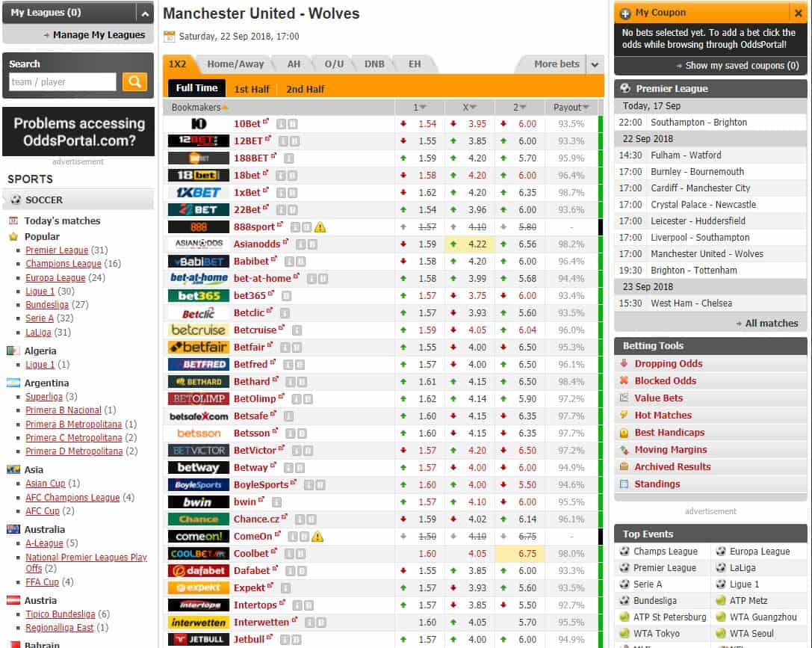
Task: Sort by the 2 odds column
Action: coord(519,107)
